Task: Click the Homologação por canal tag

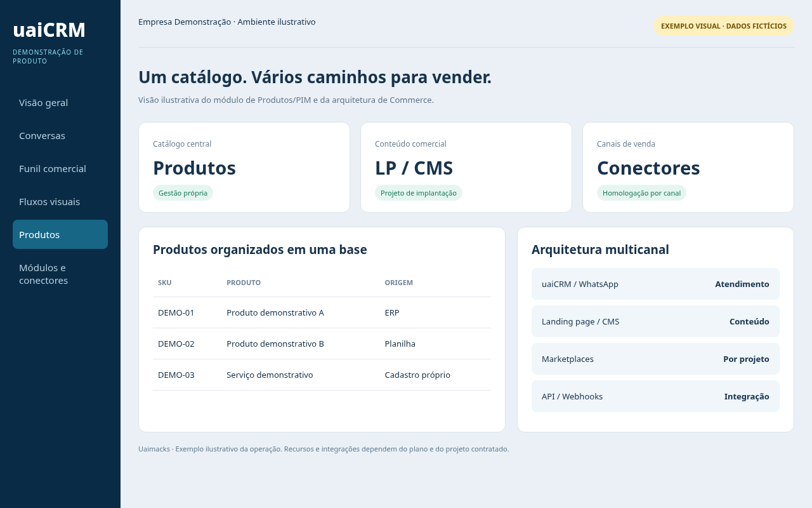Action: click(641, 193)
